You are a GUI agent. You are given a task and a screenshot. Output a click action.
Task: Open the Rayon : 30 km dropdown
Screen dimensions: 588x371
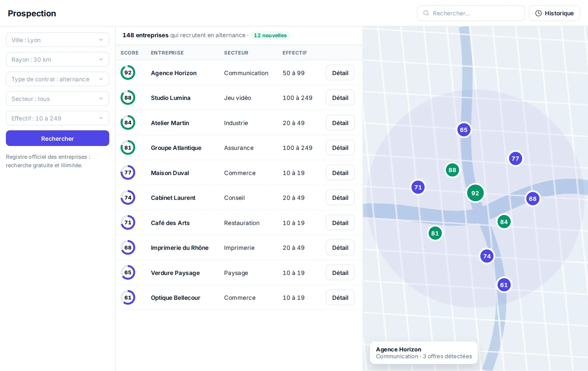(57, 59)
